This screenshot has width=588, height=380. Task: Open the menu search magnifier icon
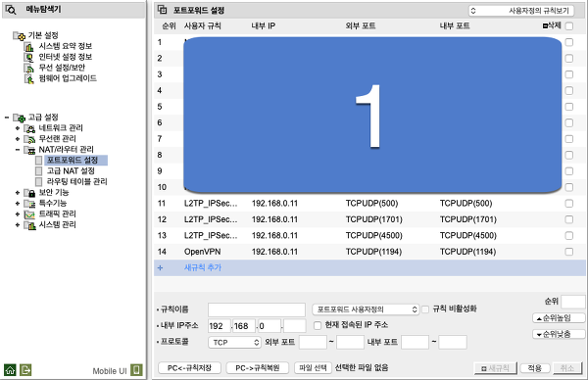tap(11, 10)
